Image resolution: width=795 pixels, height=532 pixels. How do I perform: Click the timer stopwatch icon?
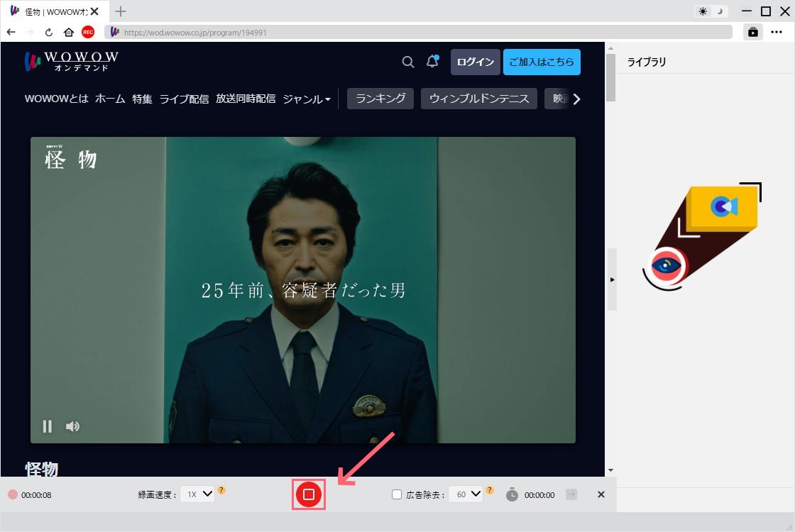coord(512,494)
